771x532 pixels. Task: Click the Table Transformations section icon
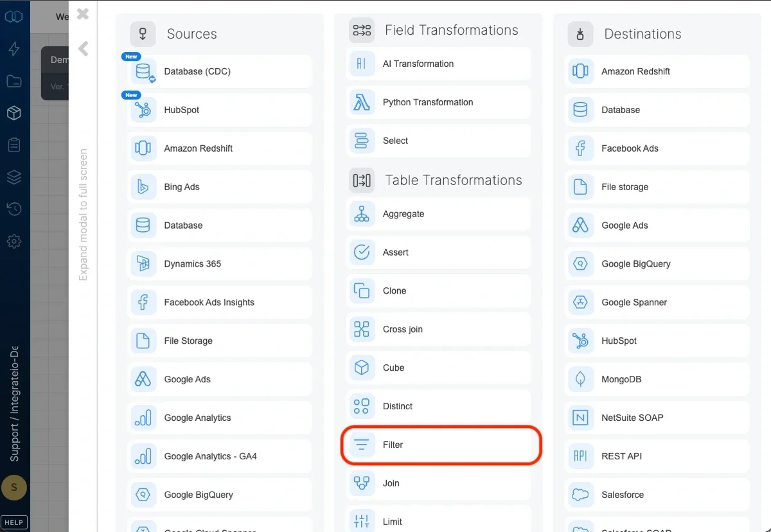click(362, 181)
